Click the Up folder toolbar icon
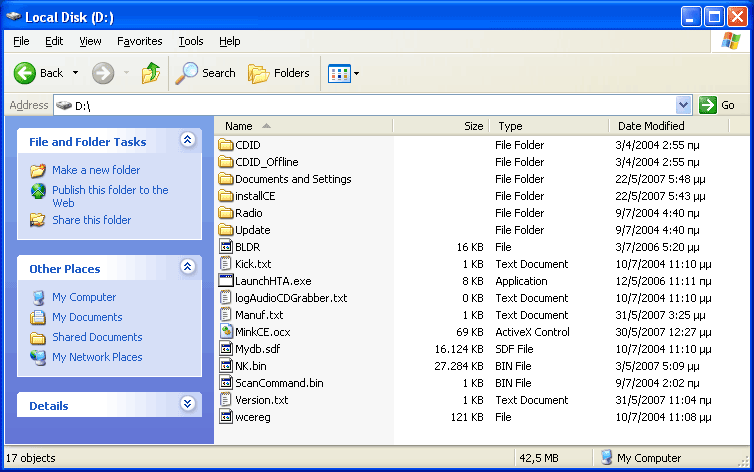Viewport: 754px width, 472px height. click(151, 73)
